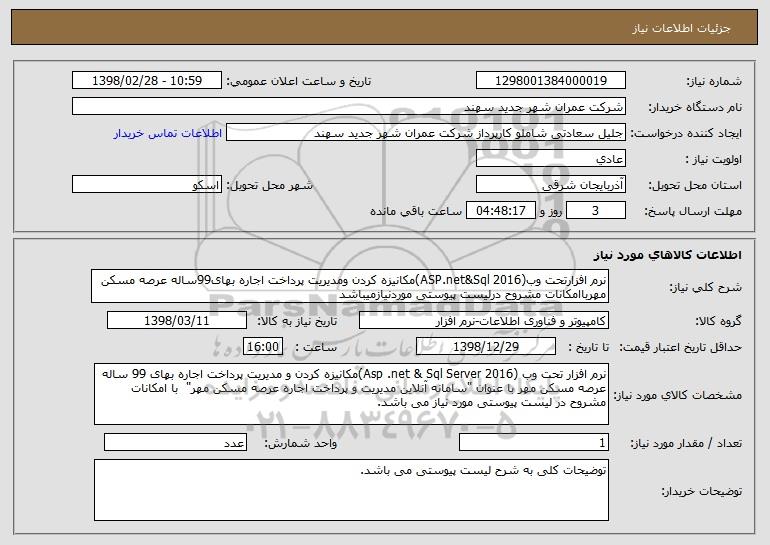Screen dimensions: 770x545
Task: Click the text ساعت باقی مانده
Action: pos(416,211)
